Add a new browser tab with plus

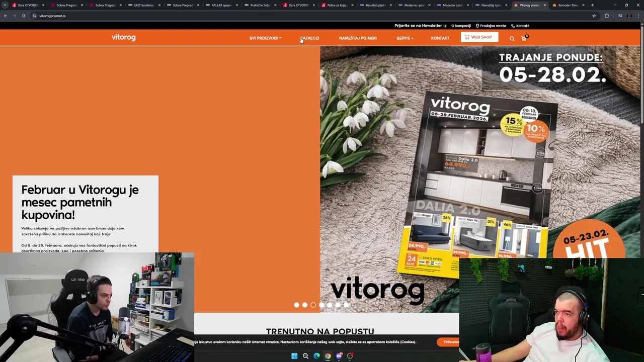(x=592, y=5)
